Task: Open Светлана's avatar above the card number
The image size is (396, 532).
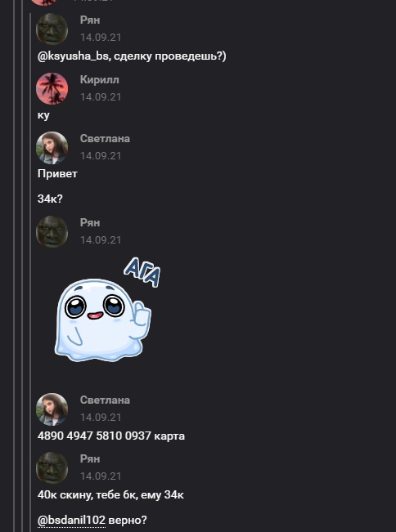Action: (x=52, y=409)
